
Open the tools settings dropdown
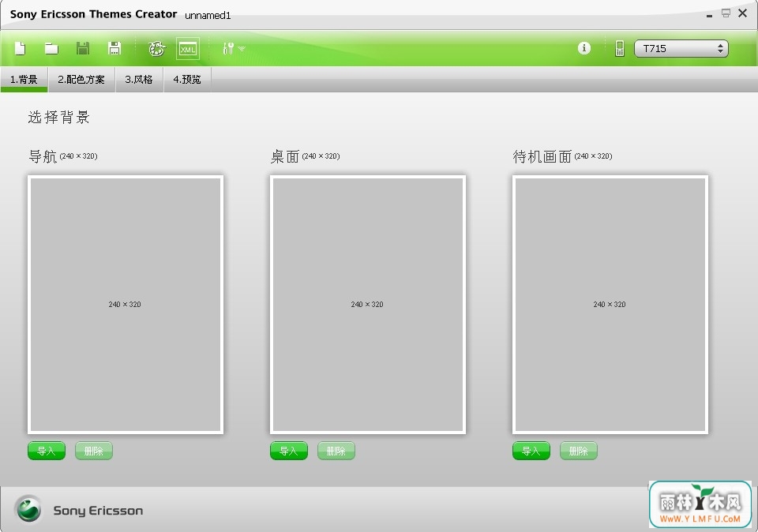(x=234, y=48)
